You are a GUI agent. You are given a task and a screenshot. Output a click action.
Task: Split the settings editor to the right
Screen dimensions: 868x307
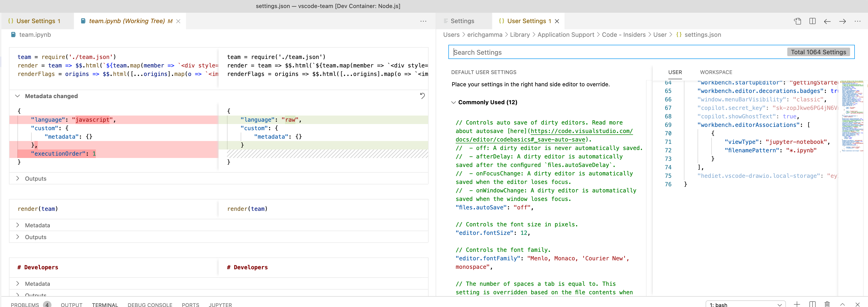coord(812,21)
